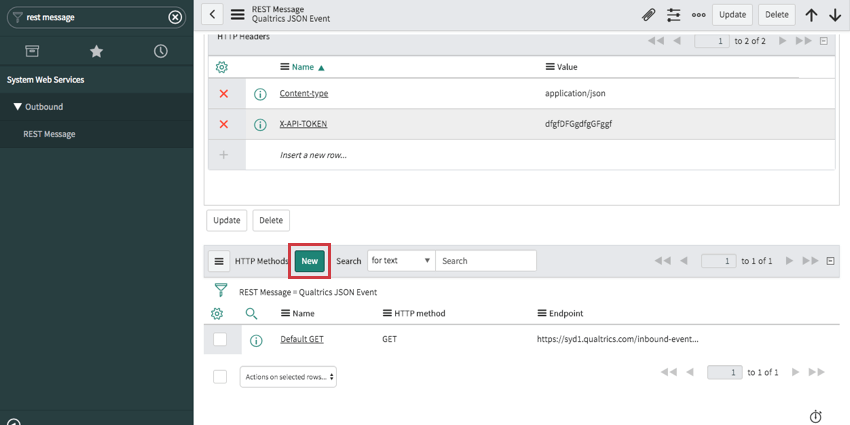Toggle the select-all checkbox below the list
The height and width of the screenshot is (425, 850).
point(220,376)
